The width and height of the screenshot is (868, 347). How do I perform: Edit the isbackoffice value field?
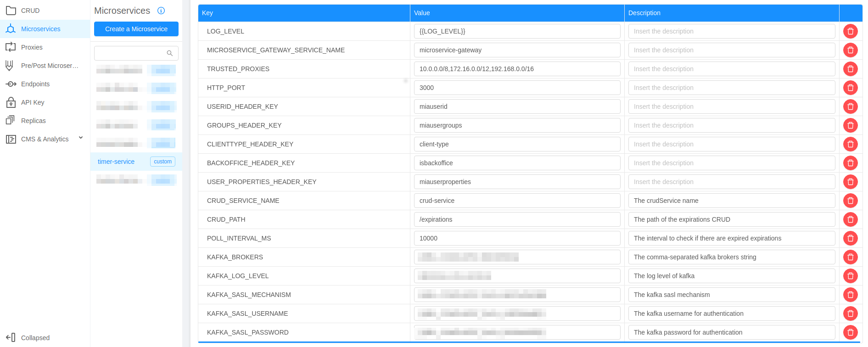pos(517,163)
